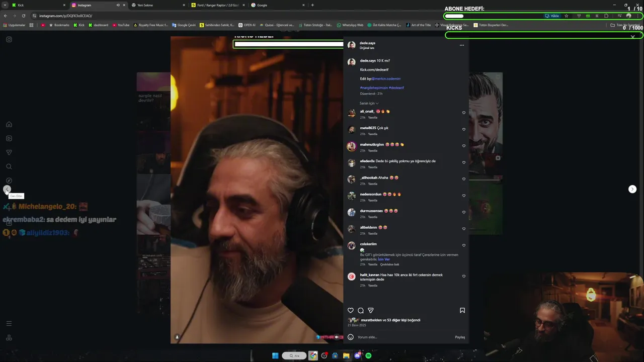The width and height of the screenshot is (644, 362).
Task: Click the 'Paylaş' post comment button
Action: coord(460,337)
